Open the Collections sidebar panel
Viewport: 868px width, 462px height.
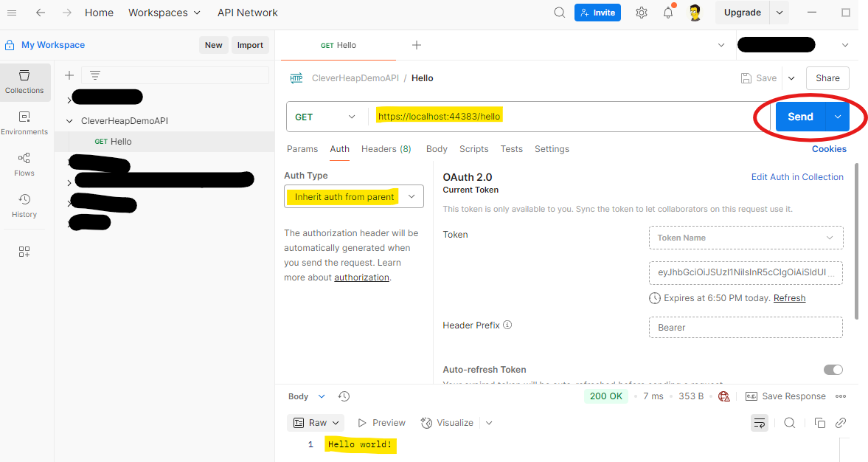pos(25,81)
